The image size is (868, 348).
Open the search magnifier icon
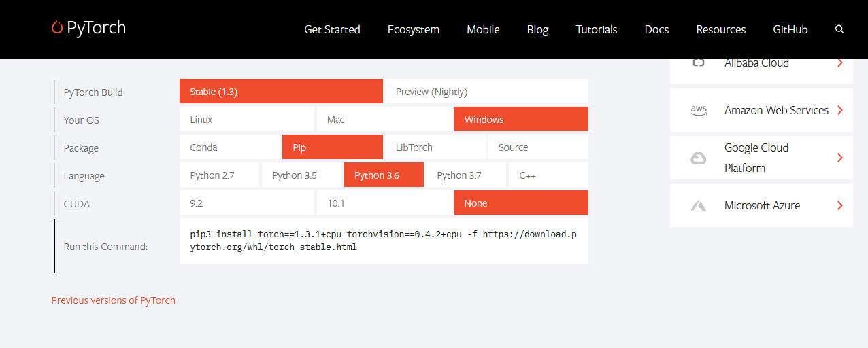pos(839,29)
